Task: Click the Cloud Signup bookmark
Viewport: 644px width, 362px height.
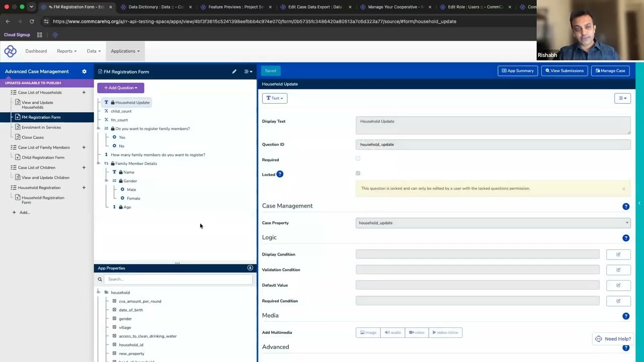Action: click(x=17, y=35)
